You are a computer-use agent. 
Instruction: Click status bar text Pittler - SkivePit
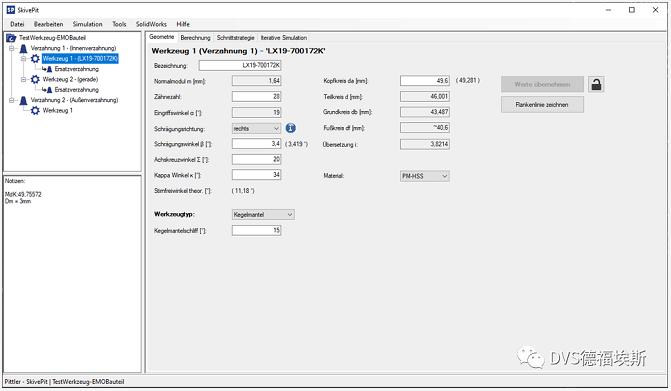[x=26, y=382]
